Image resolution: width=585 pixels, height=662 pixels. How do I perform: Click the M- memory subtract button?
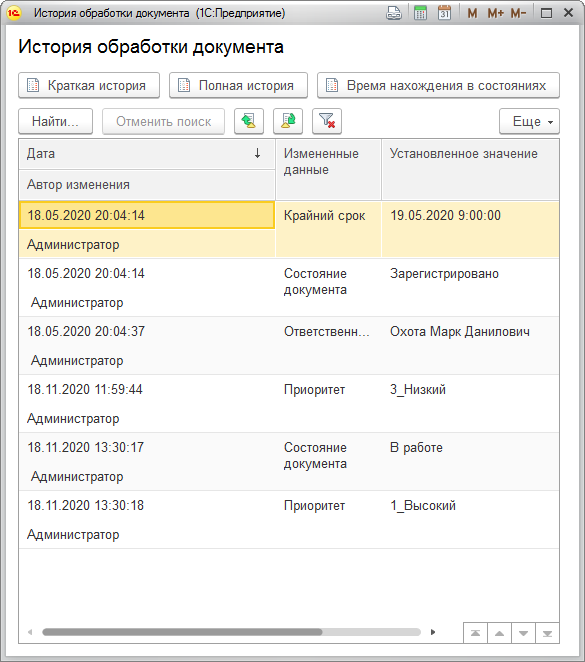(518, 14)
